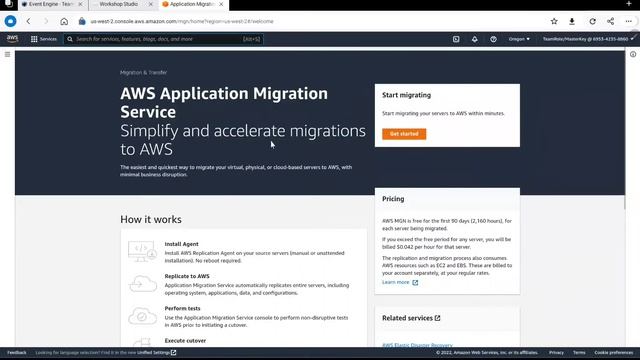The image size is (640, 360).
Task: Click the Execute cutover heading
Action: tap(185, 341)
